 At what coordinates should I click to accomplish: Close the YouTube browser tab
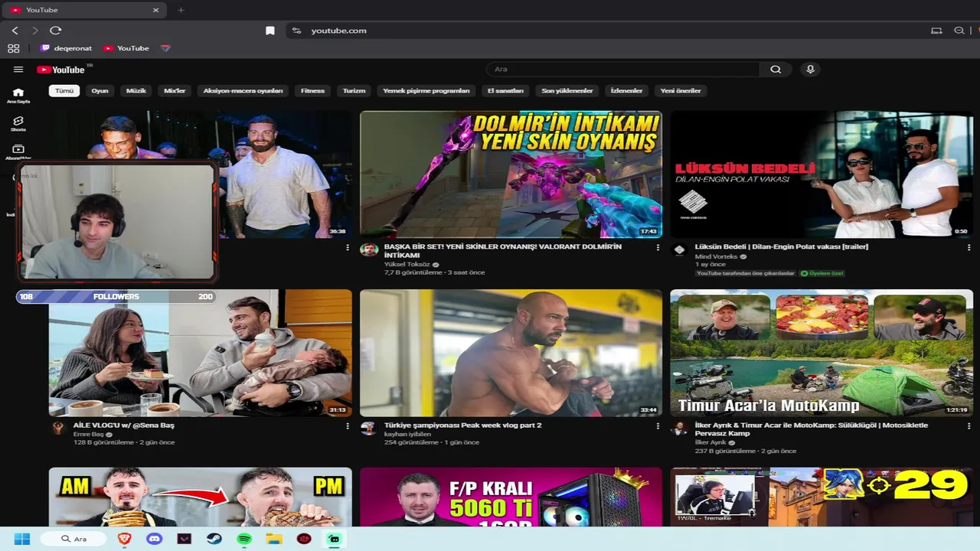(x=155, y=10)
